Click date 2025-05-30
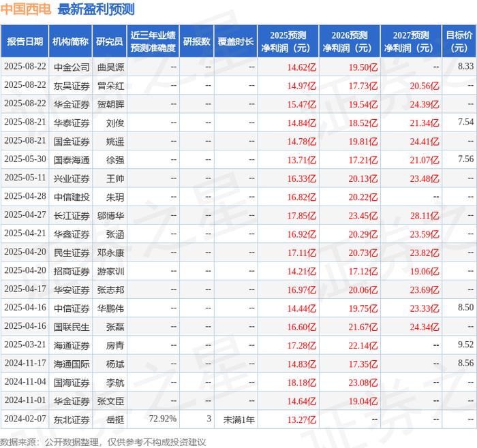This screenshot has height=448, width=477. click(25, 159)
